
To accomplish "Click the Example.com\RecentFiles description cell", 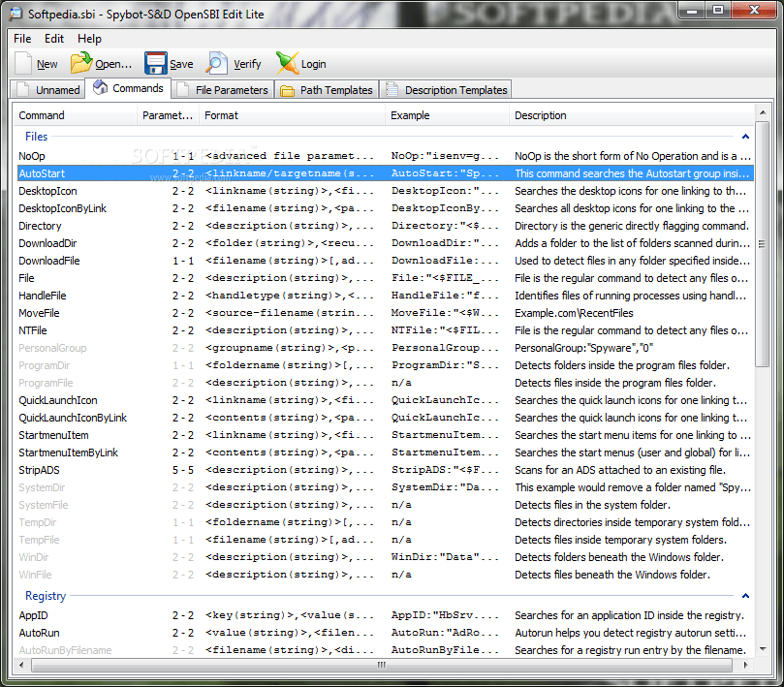I will pos(574,313).
